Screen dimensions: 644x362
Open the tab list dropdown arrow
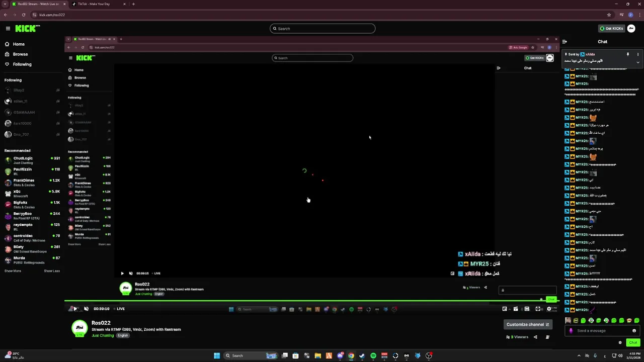[x=5, y=4]
